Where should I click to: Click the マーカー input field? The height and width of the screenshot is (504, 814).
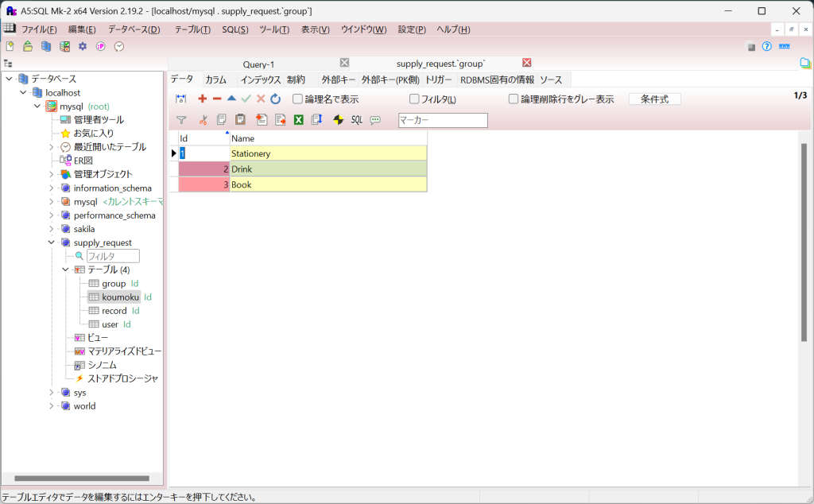(442, 120)
